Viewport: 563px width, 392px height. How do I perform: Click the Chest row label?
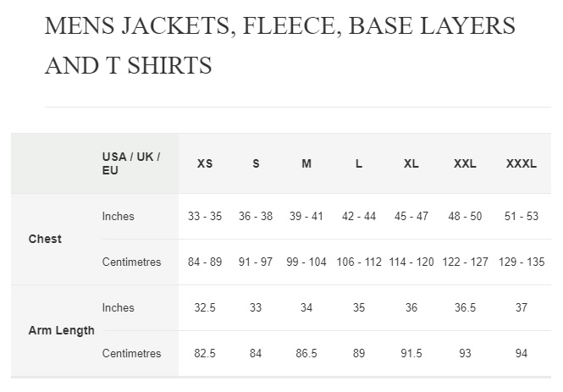(45, 239)
